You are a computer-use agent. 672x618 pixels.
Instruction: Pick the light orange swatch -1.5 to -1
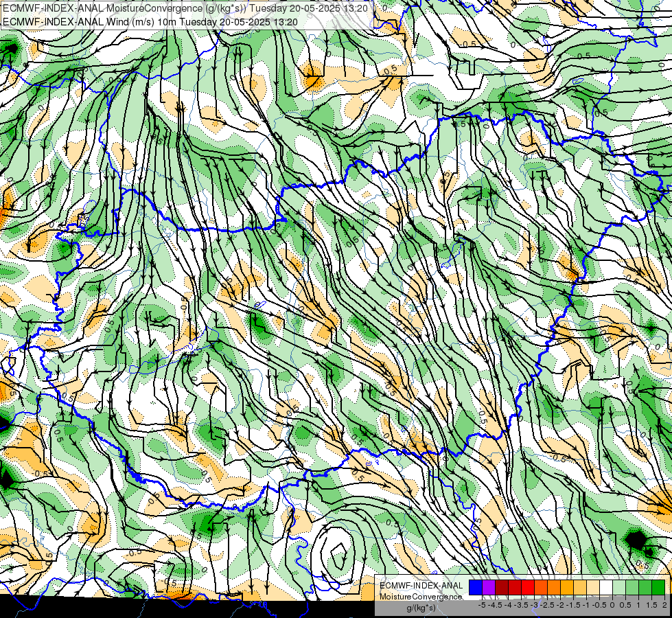click(x=580, y=587)
